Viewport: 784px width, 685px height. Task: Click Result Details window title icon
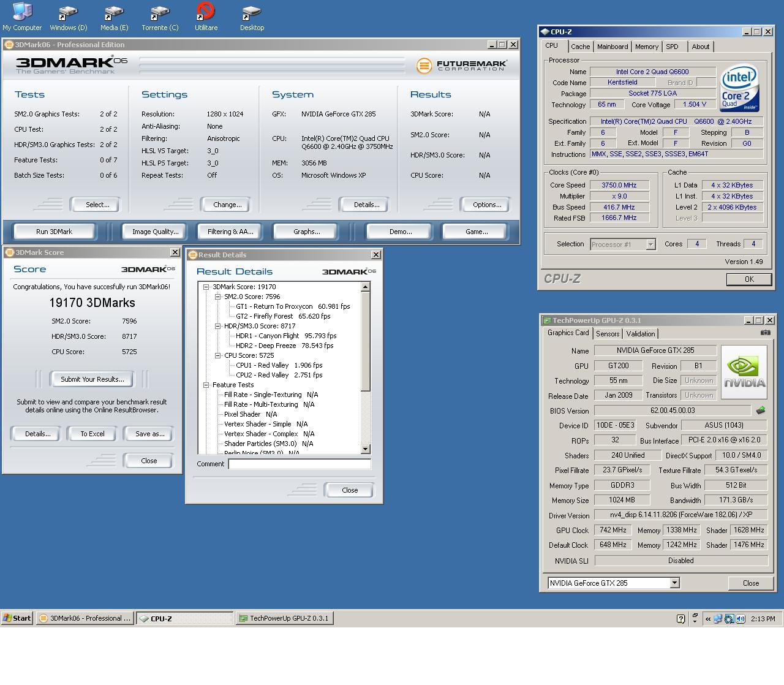[x=192, y=255]
